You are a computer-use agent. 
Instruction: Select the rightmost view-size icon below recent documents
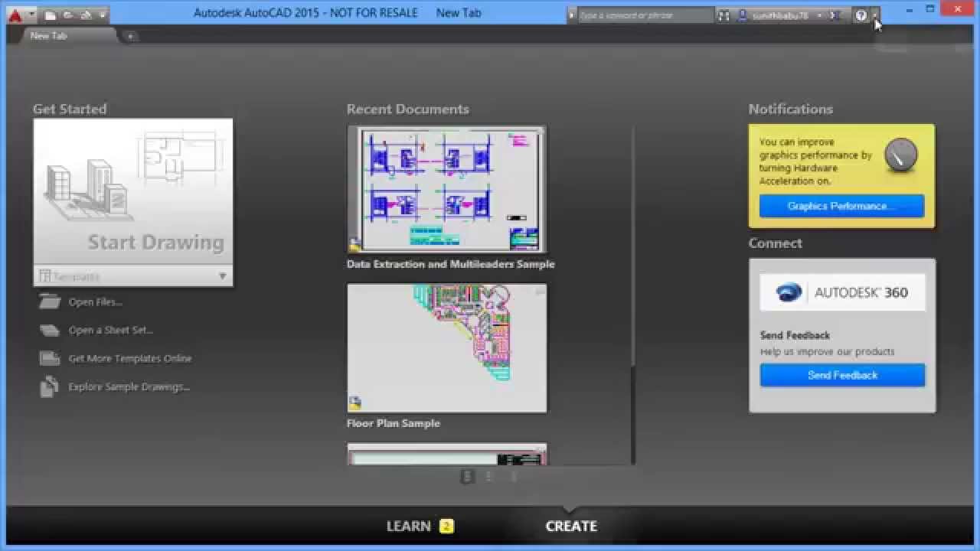pyautogui.click(x=514, y=476)
